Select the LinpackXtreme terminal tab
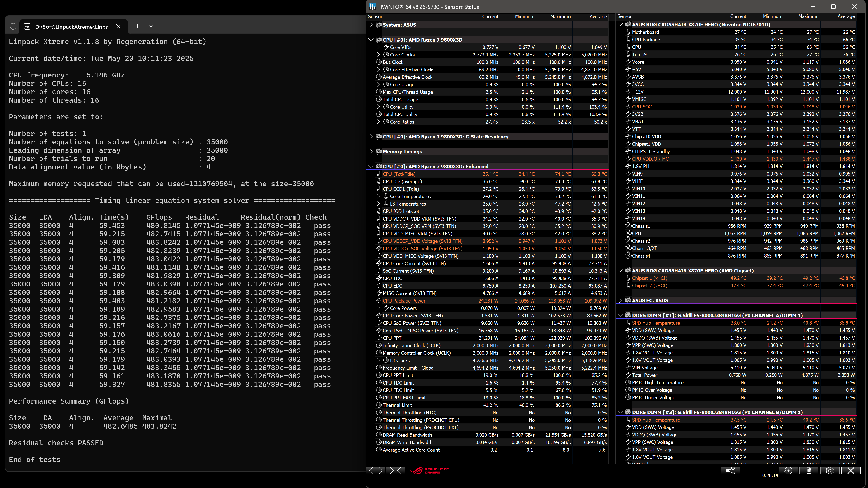The height and width of the screenshot is (488, 868). pyautogui.click(x=72, y=27)
